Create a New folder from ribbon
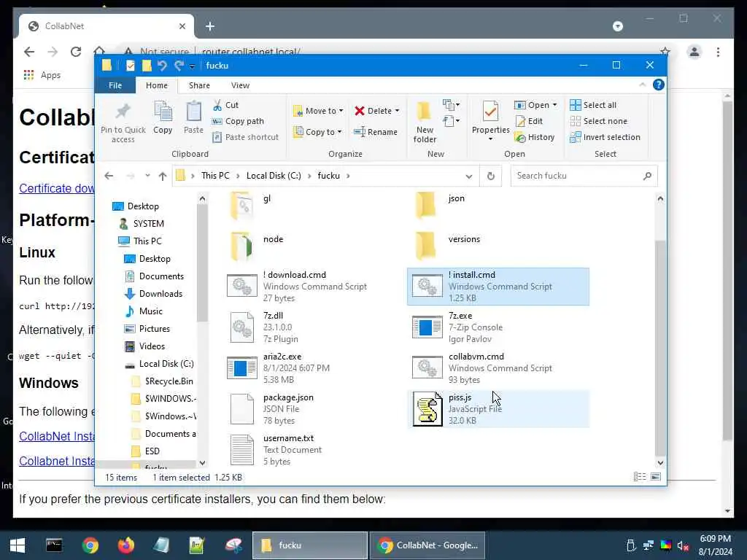 [x=425, y=122]
